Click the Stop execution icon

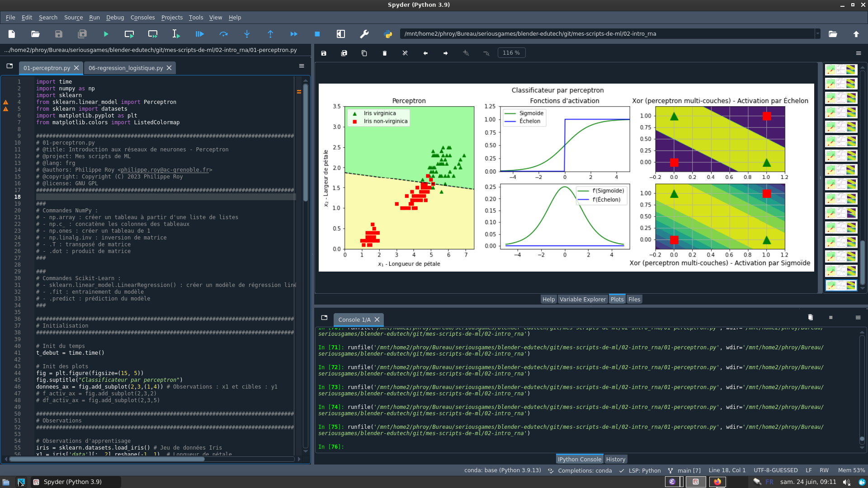[x=317, y=34]
